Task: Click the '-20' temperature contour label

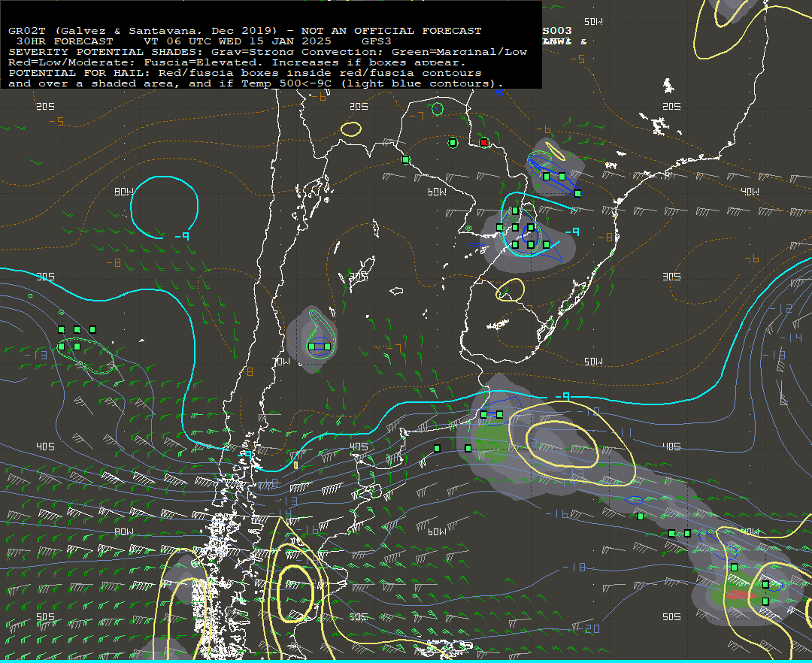Action: [x=588, y=628]
